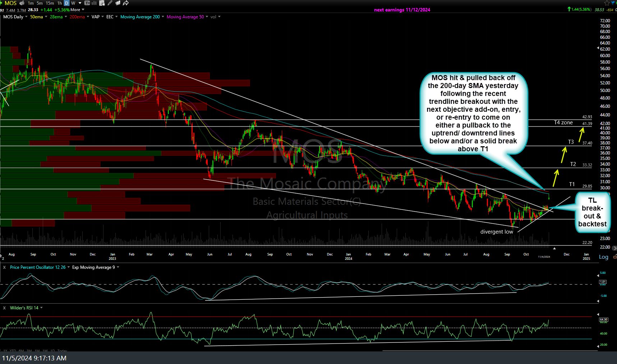Image resolution: width=617 pixels, height=364 pixels.
Task: Click the MOS ticker symbol
Action: pyautogui.click(x=11, y=3)
